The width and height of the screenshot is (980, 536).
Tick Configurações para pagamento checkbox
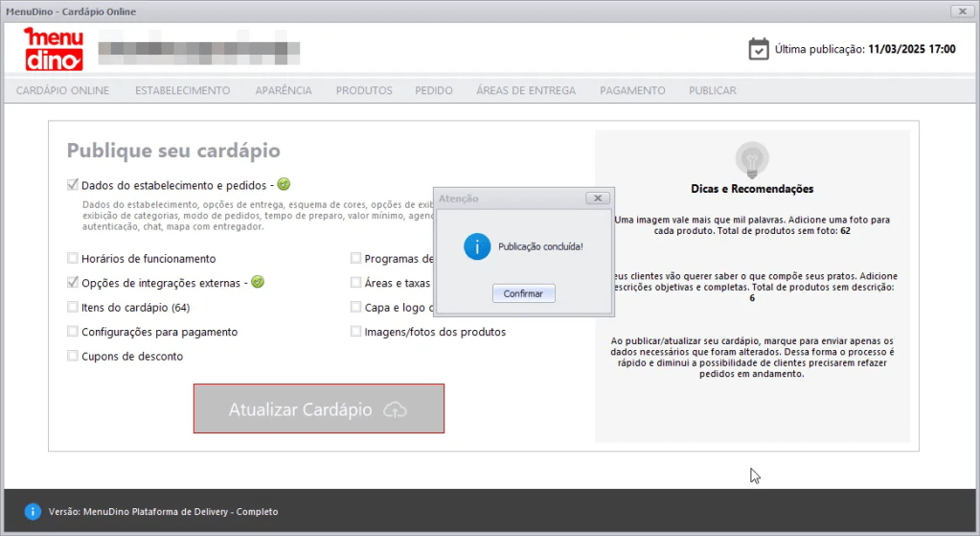point(73,332)
